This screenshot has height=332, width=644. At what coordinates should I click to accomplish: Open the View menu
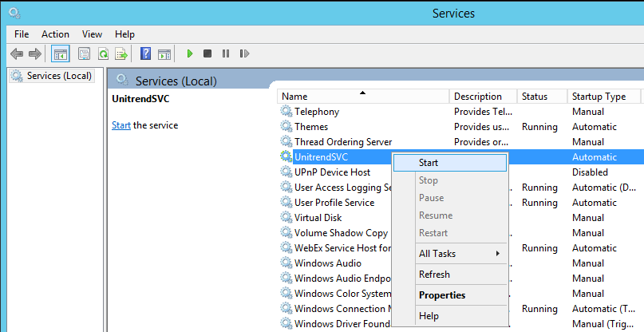click(92, 34)
